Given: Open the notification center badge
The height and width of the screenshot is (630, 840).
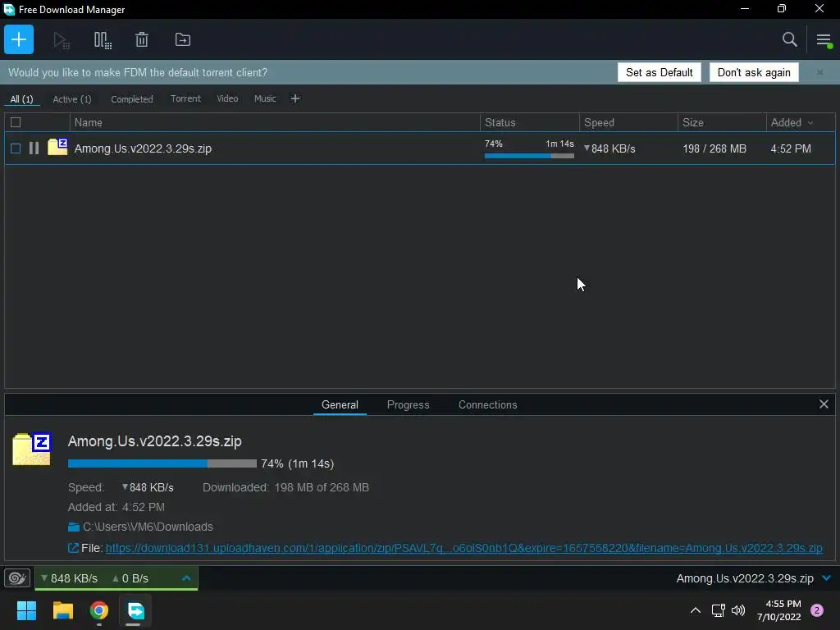Looking at the screenshot, I should pyautogui.click(x=816, y=610).
